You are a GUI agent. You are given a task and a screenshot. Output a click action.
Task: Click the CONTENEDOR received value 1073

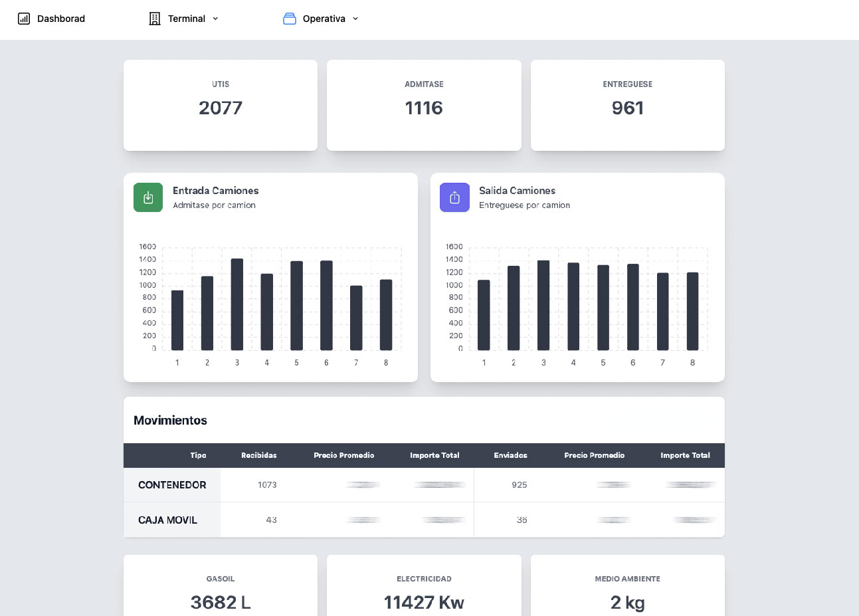(267, 485)
